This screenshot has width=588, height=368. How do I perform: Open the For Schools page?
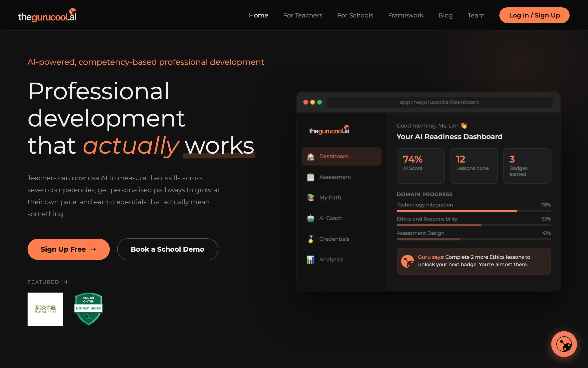[x=355, y=15]
